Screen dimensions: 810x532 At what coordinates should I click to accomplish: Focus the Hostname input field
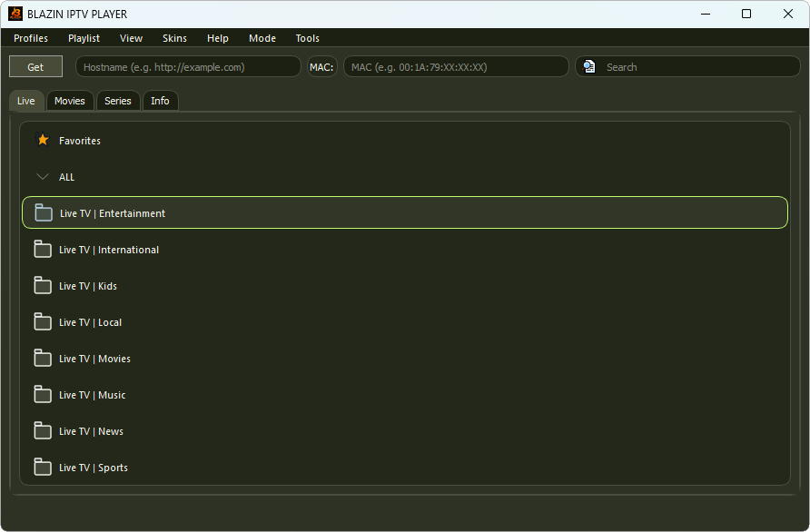point(188,66)
